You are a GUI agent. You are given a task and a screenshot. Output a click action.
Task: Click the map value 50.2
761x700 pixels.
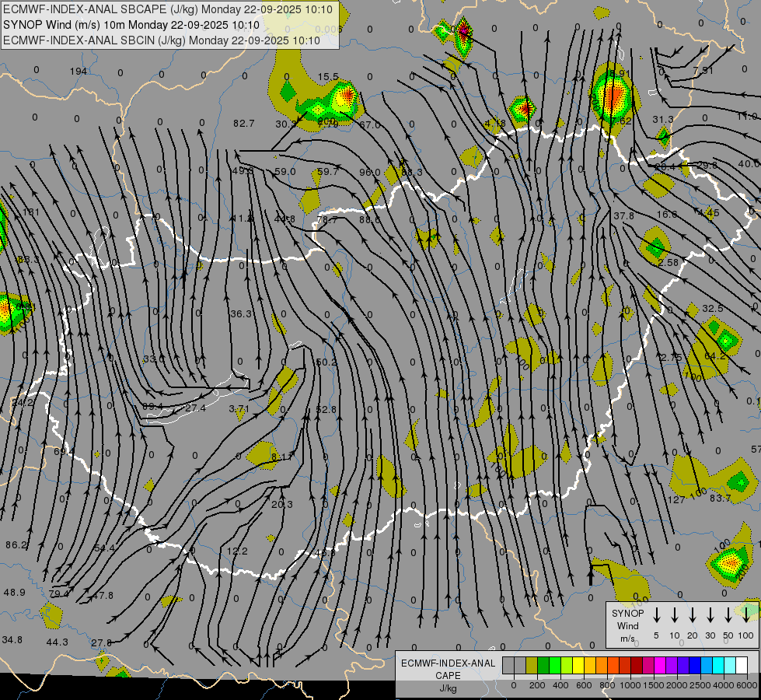click(x=326, y=362)
